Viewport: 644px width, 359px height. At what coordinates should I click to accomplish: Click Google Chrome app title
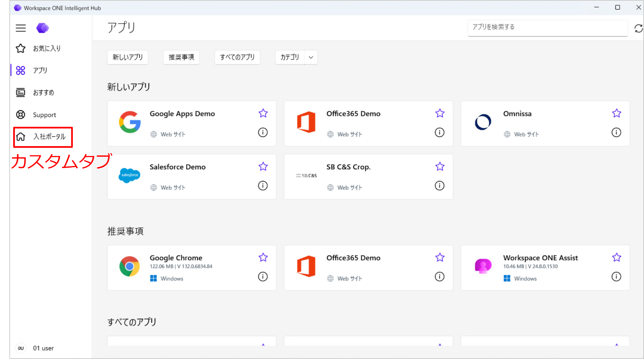(176, 258)
